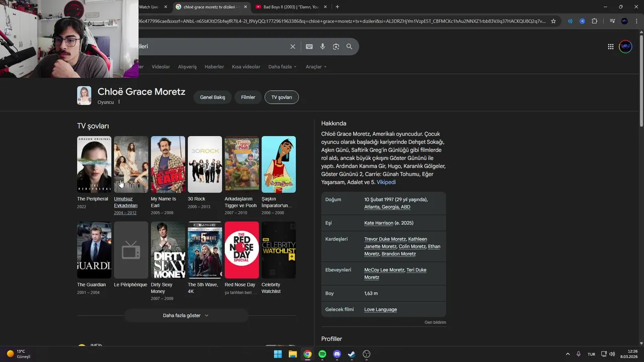Open the Alışveriş search filter

point(187,67)
